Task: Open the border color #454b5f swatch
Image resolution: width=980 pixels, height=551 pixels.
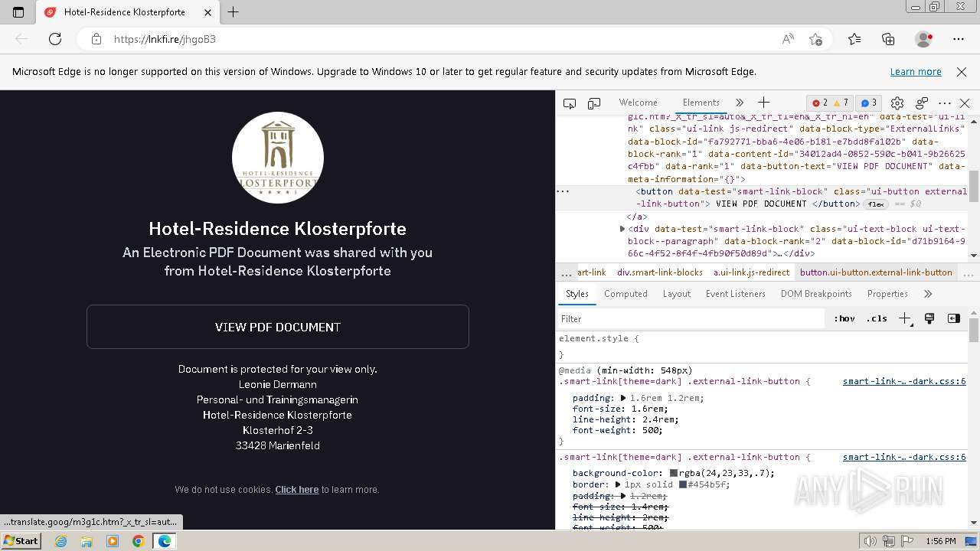Action: coord(683,484)
